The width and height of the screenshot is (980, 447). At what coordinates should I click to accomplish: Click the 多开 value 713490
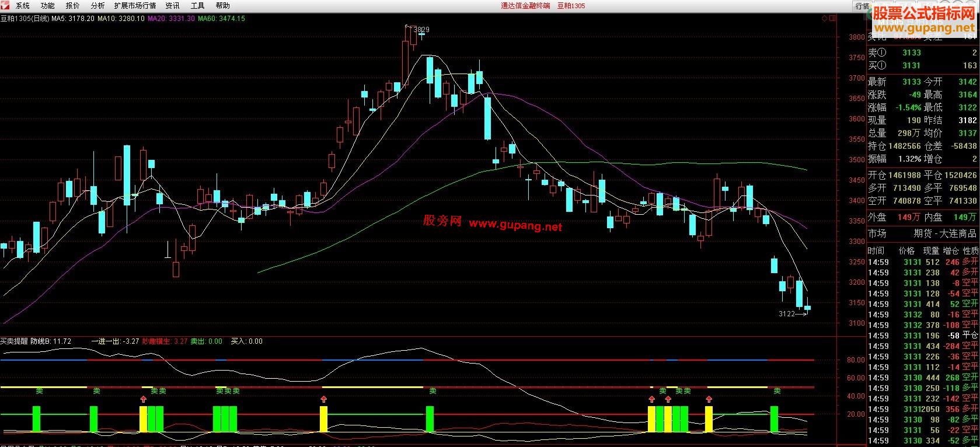point(906,188)
